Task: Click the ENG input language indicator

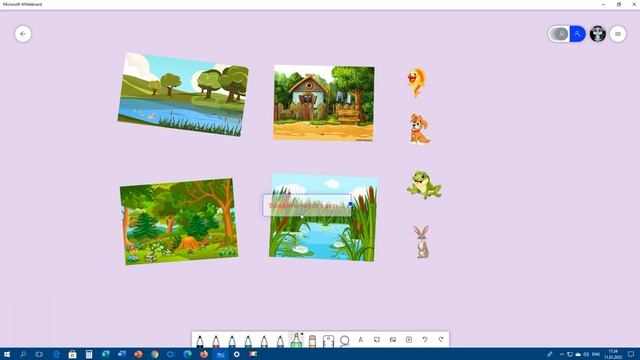Action: pyautogui.click(x=596, y=354)
